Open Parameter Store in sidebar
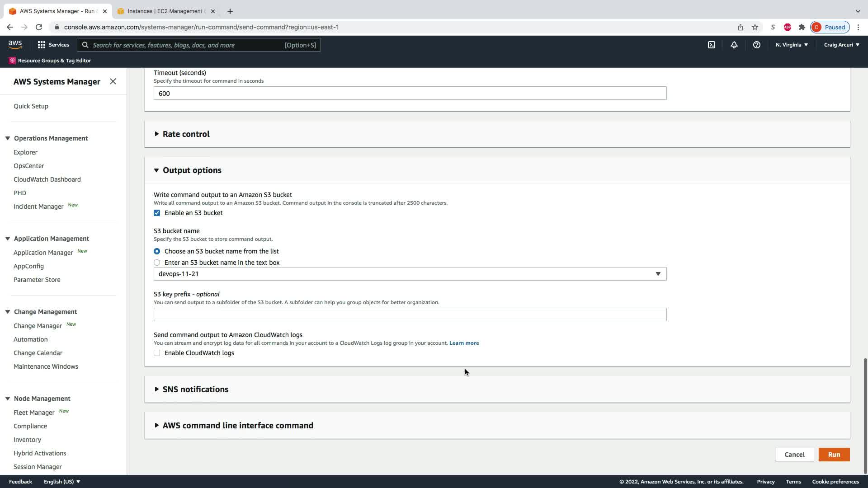Screen dimensions: 868x488 [37, 280]
